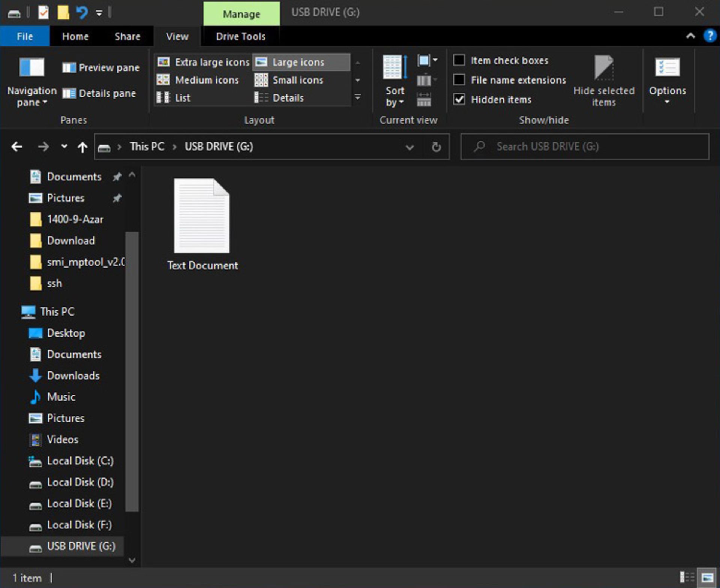
Task: Open the address bar dropdown
Action: click(410, 147)
